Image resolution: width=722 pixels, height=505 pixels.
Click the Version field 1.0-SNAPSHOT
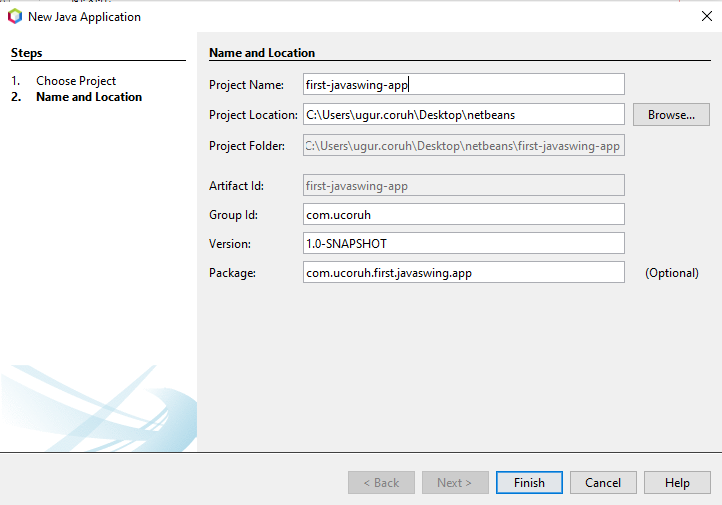[x=464, y=243]
